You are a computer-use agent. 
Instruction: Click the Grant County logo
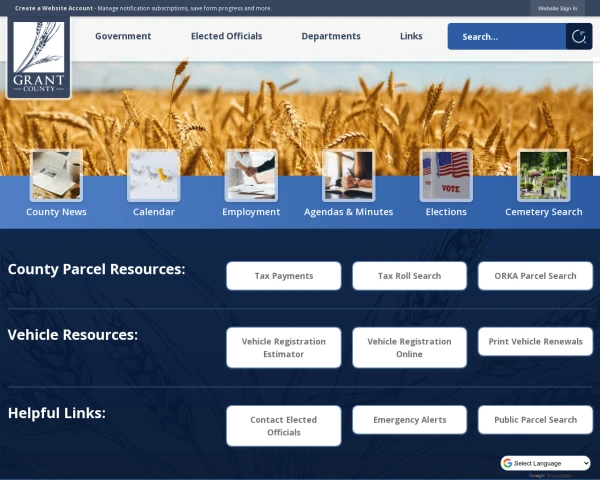pos(38,57)
